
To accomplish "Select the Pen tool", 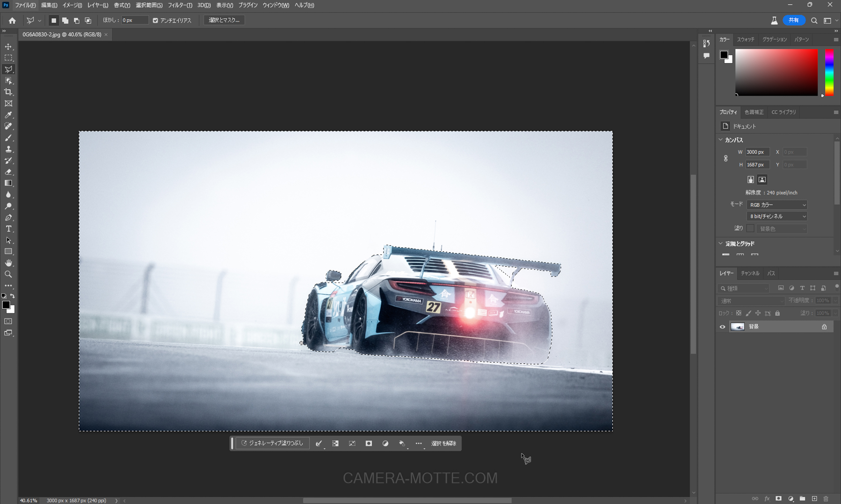I will [x=8, y=218].
